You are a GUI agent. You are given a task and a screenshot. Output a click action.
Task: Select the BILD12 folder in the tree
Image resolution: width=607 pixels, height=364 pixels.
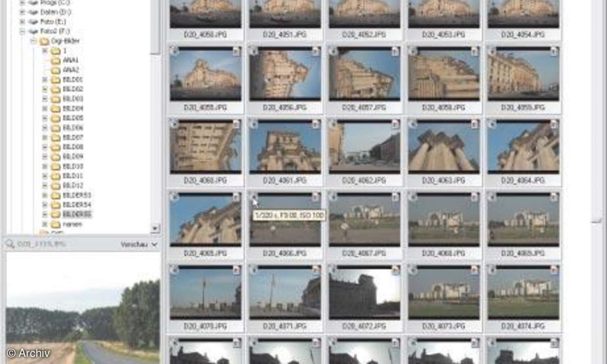click(73, 186)
